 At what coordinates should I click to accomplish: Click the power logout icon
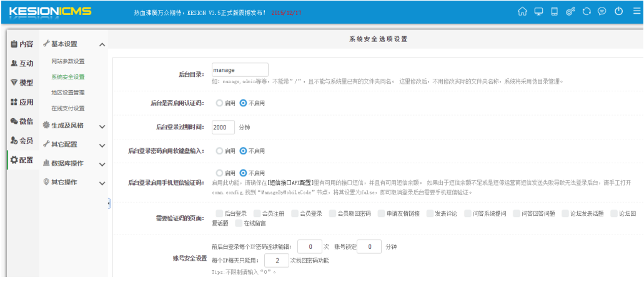pos(619,12)
